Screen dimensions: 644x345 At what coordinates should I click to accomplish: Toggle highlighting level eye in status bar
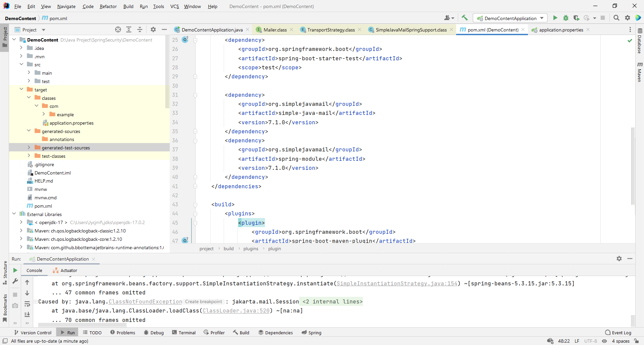[605, 341]
